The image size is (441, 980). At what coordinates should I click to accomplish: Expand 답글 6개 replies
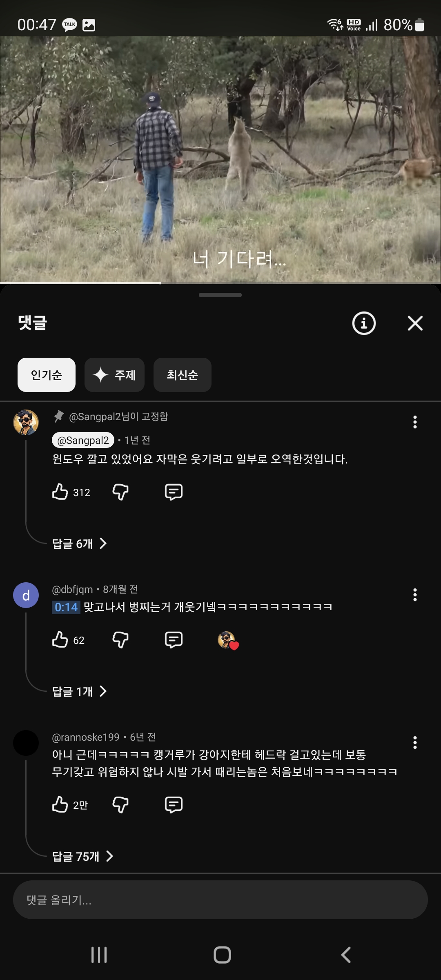pyautogui.click(x=79, y=543)
